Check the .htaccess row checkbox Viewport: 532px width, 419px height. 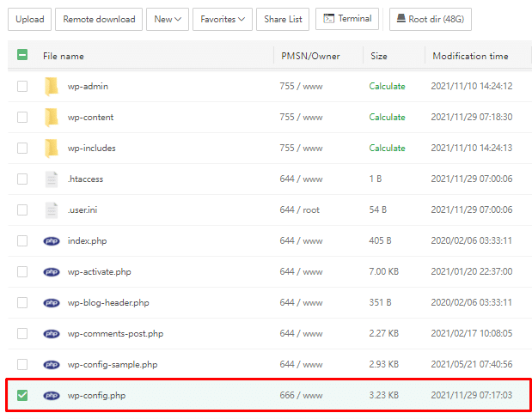[x=22, y=179]
